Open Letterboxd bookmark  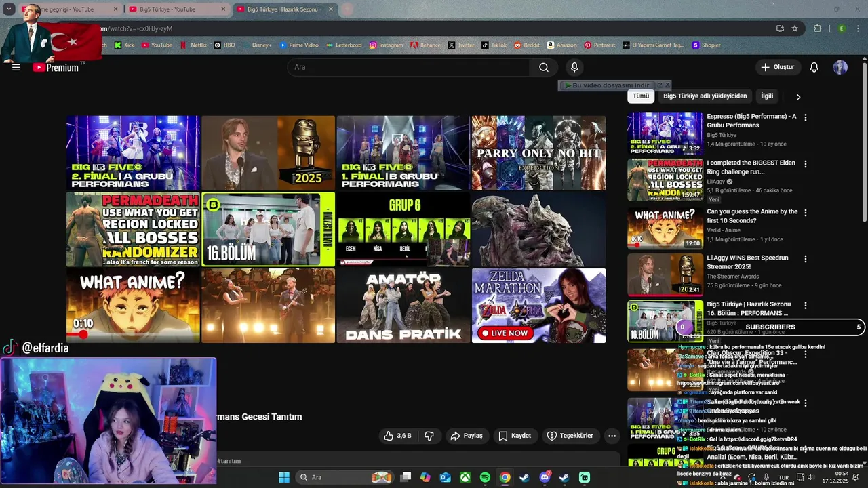coord(344,45)
